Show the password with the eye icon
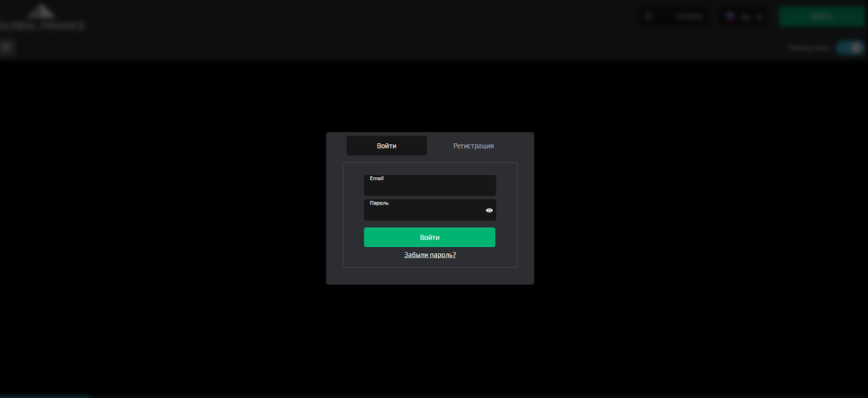Image resolution: width=868 pixels, height=398 pixels. tap(489, 210)
